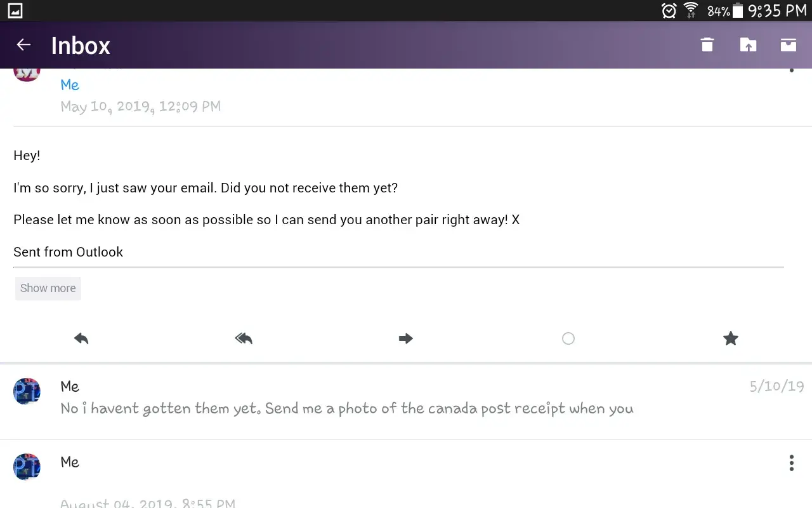812x508 pixels.
Task: Delete this email with the trash icon
Action: tap(707, 44)
